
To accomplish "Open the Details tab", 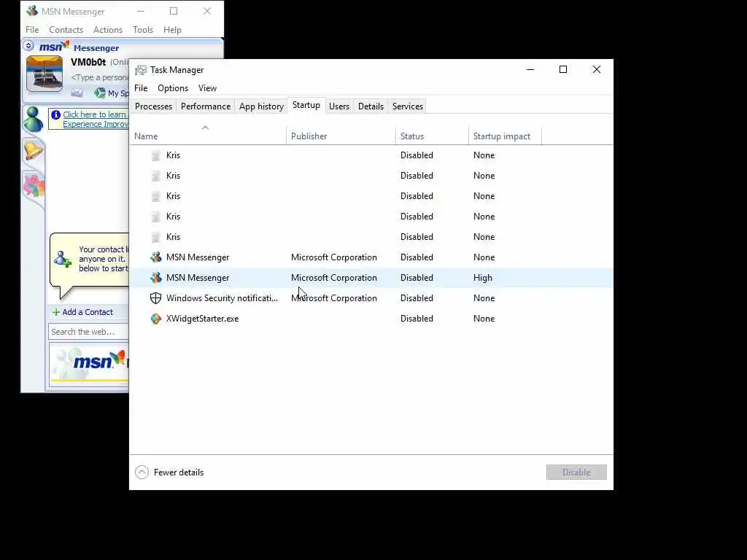I will 371,106.
